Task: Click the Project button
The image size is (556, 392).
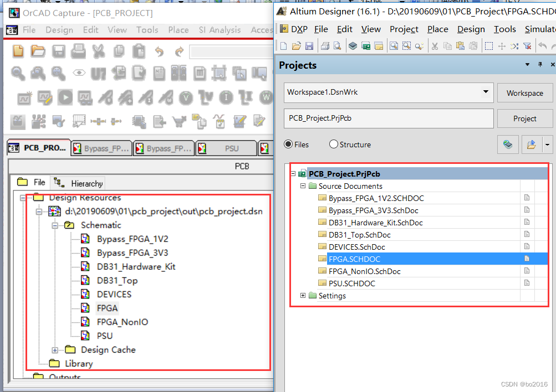Action: click(525, 118)
